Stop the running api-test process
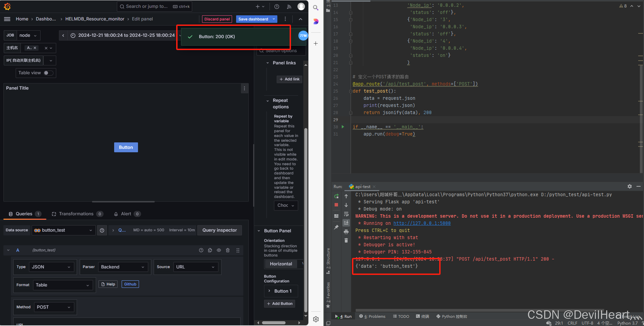 click(x=336, y=205)
